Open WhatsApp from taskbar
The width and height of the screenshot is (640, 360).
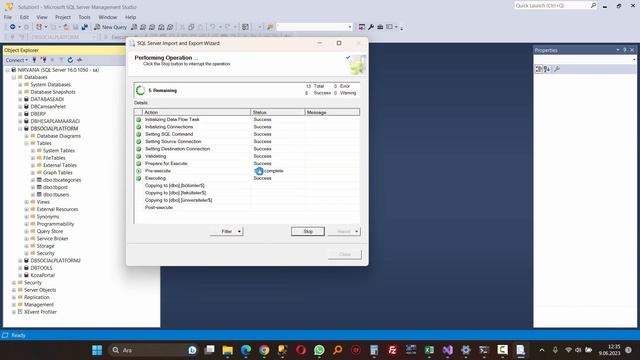point(319,350)
